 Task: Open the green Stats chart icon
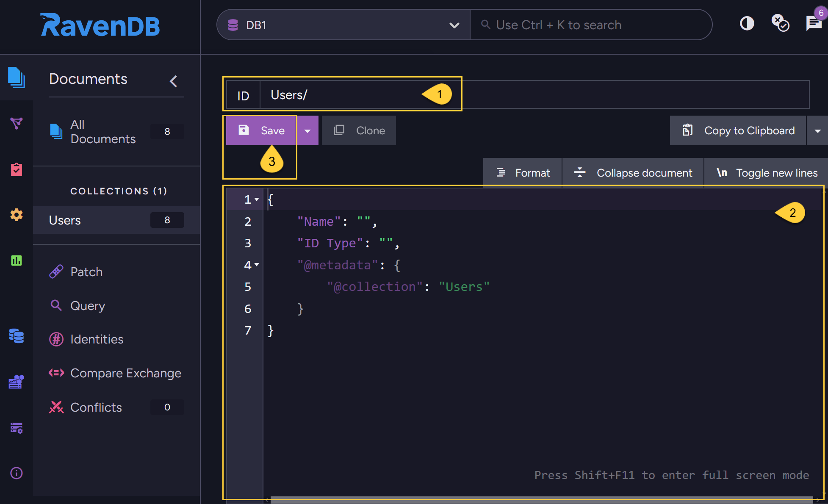coord(16,260)
